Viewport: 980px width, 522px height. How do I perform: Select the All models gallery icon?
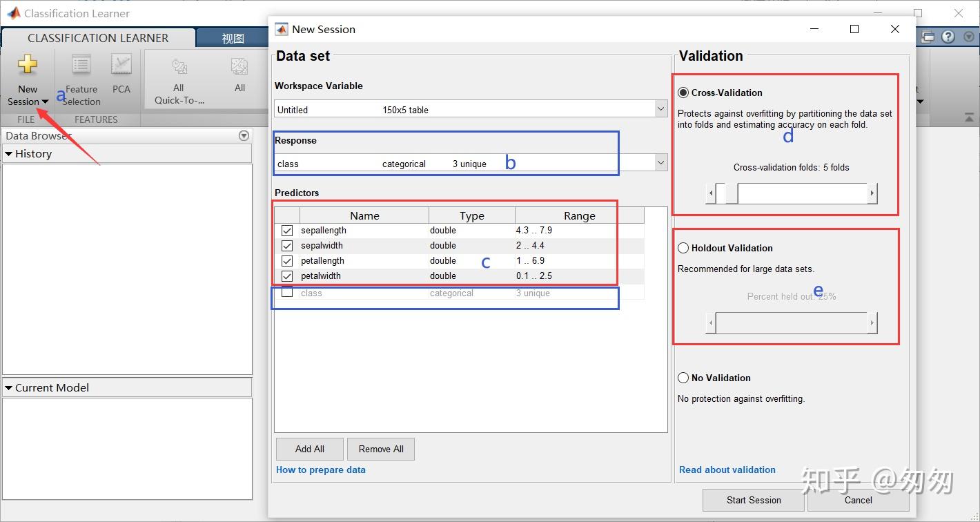[239, 67]
